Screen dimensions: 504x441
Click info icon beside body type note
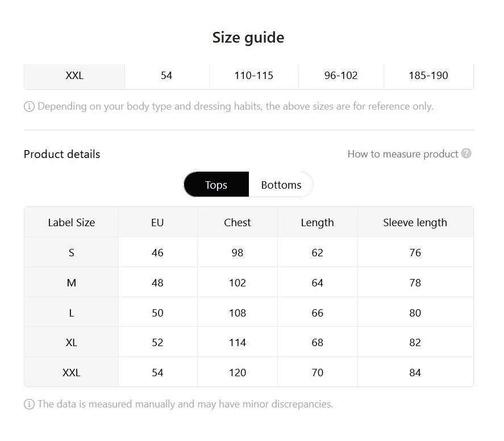coord(29,106)
